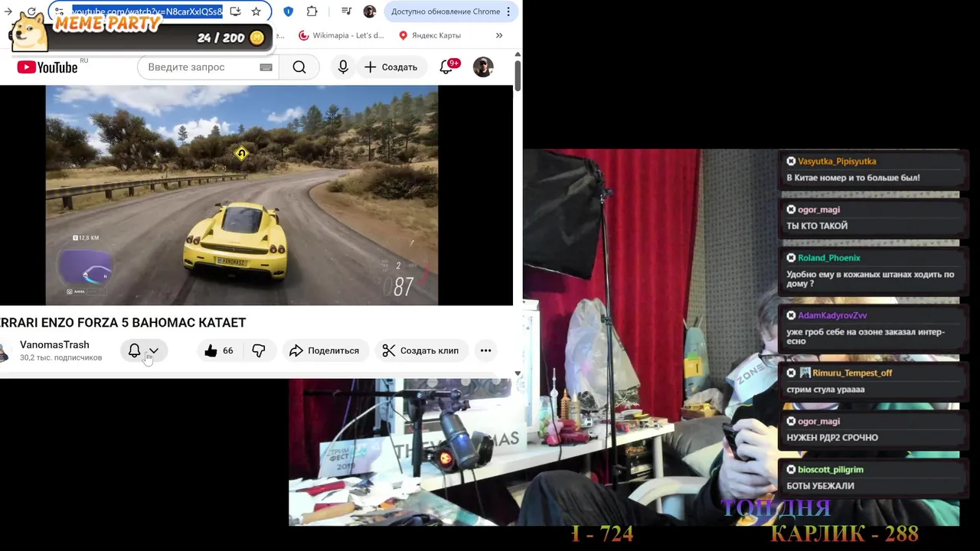Click the YouTube search magnifier button

tap(299, 67)
